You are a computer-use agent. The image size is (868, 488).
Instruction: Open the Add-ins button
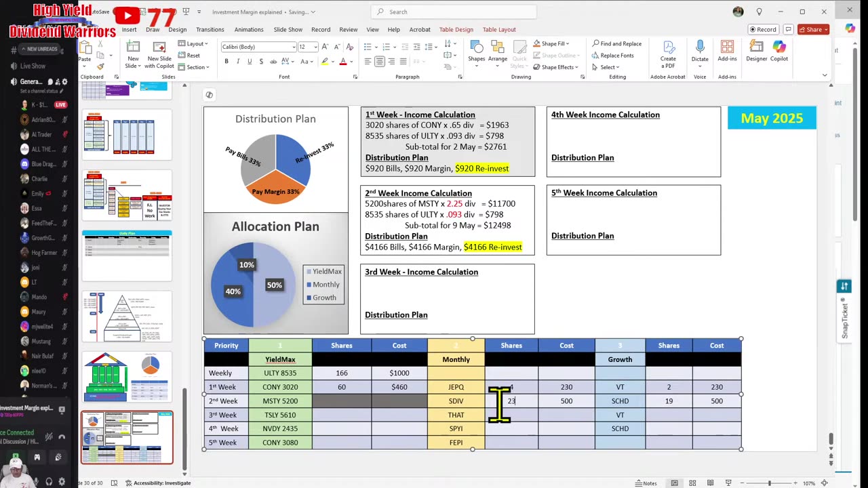727,52
